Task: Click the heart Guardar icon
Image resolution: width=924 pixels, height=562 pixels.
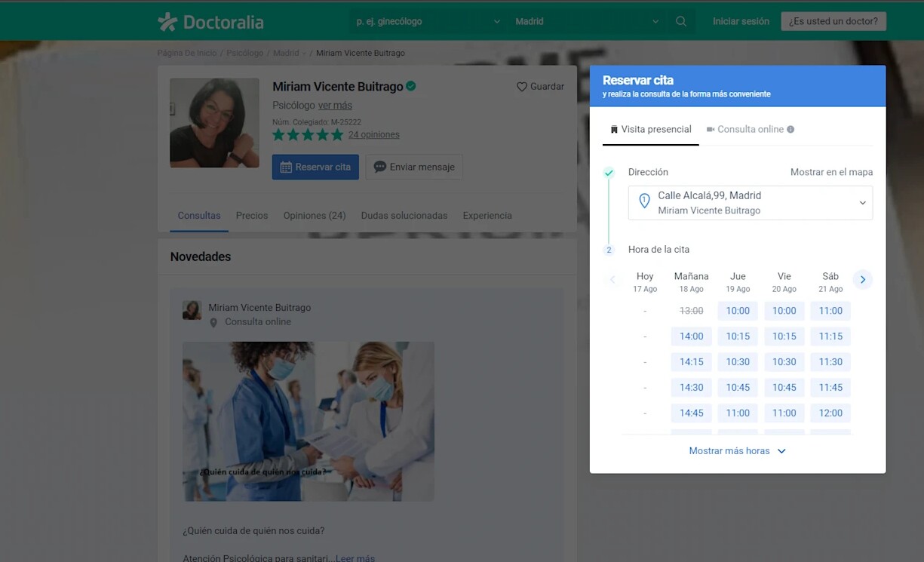Action: coord(522,87)
